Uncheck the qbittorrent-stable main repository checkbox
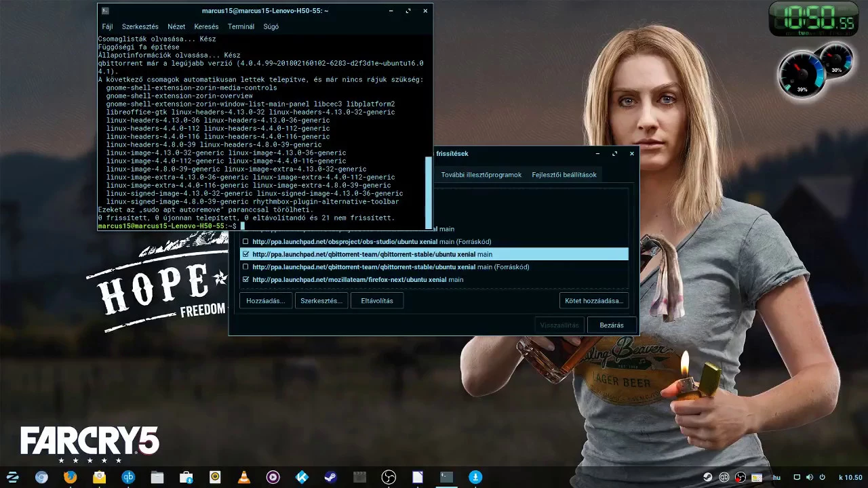This screenshot has width=868, height=488. (245, 254)
